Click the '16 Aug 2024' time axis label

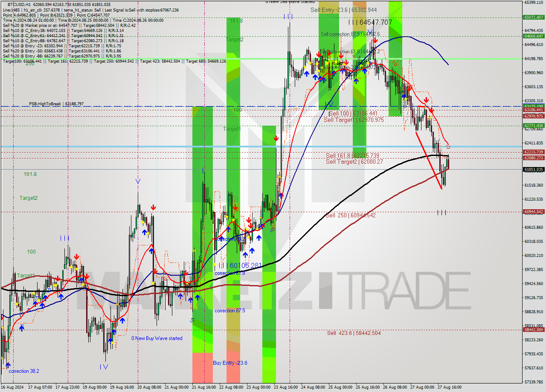[12, 387]
